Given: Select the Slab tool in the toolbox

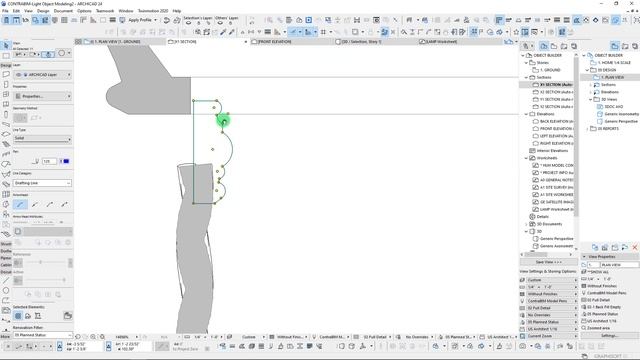Looking at the screenshot, I should (6, 134).
